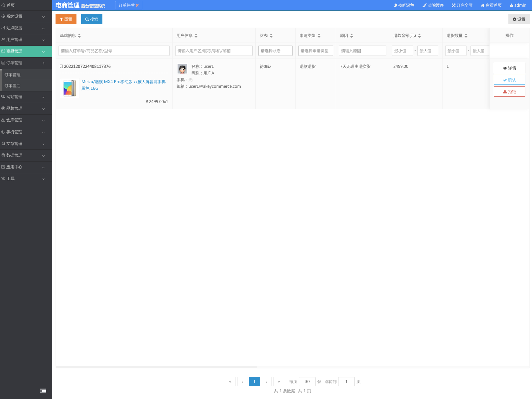Click the 用户管理 person icon
The width and height of the screenshot is (532, 399).
[3, 39]
